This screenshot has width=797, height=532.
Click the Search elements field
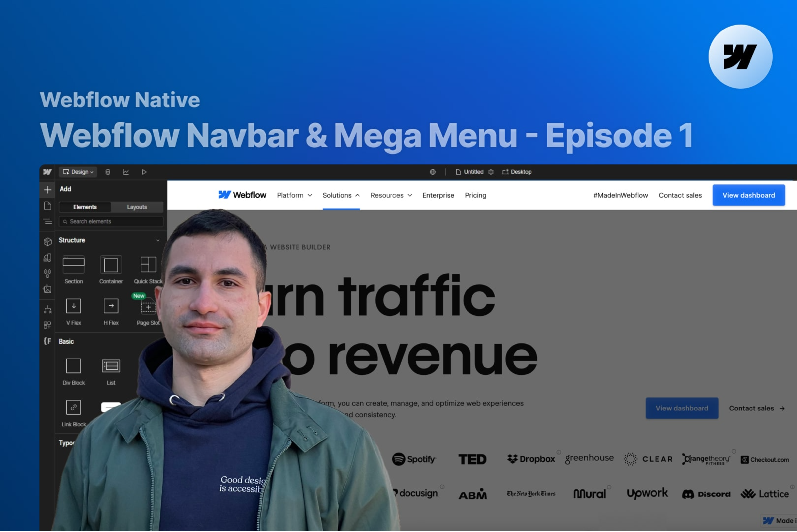111,222
